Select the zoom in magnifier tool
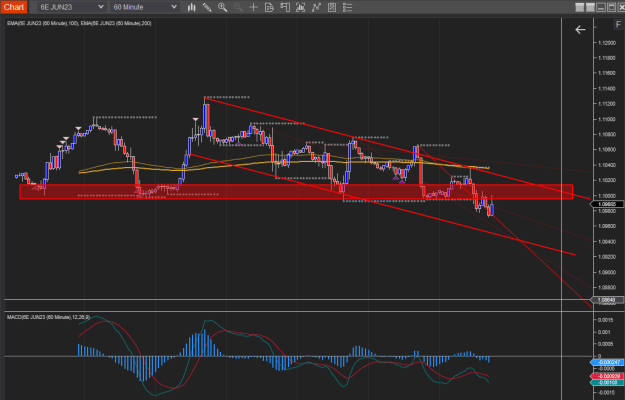Viewport: 625px width, 400px height. 222,7
